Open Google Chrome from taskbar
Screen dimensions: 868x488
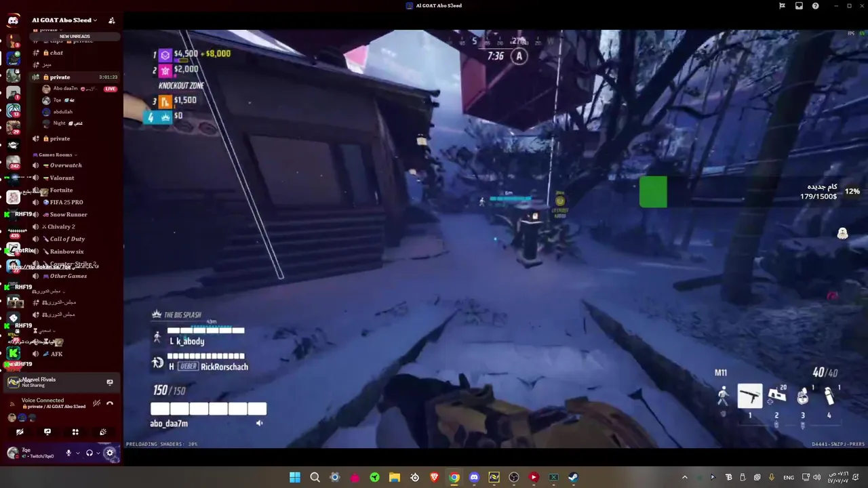454,477
